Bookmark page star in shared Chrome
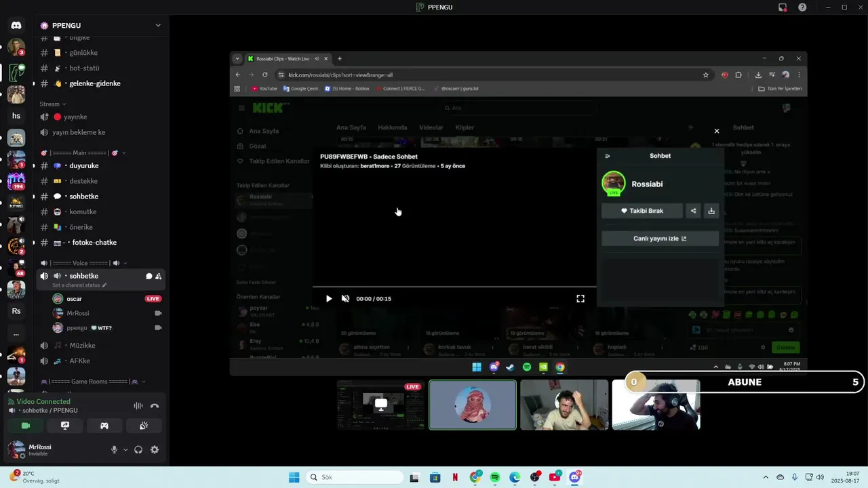This screenshot has height=488, width=868. click(706, 75)
